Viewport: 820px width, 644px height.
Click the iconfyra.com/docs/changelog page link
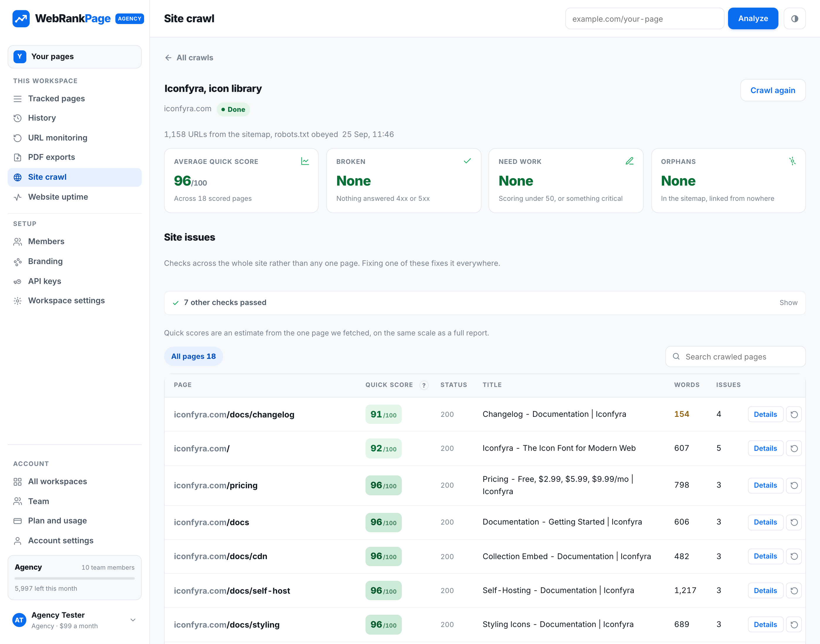coord(234,415)
